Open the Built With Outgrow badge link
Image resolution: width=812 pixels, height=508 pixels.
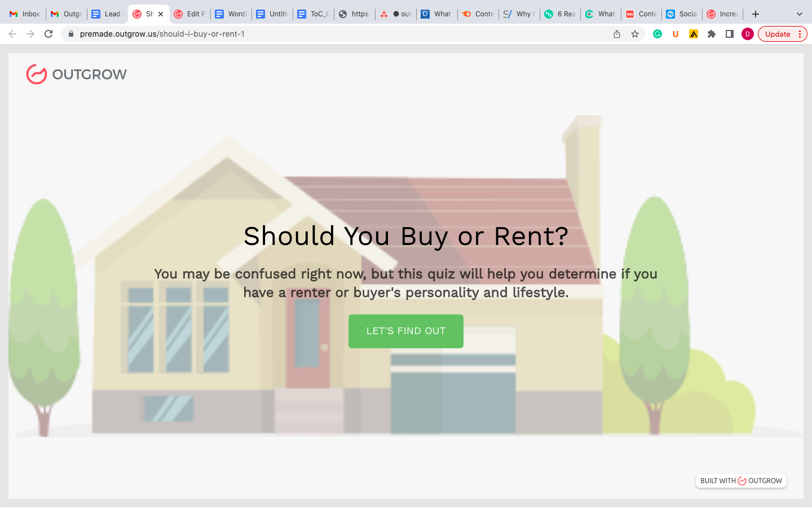click(x=740, y=481)
